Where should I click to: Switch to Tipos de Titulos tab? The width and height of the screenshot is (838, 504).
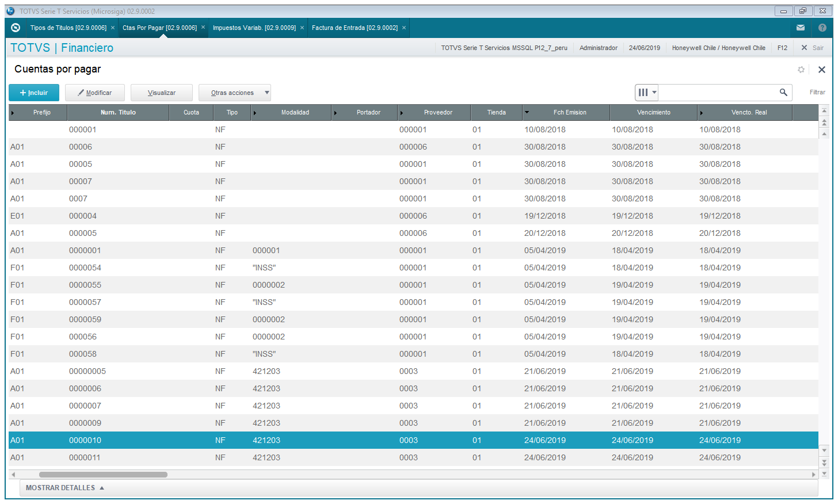(x=68, y=28)
